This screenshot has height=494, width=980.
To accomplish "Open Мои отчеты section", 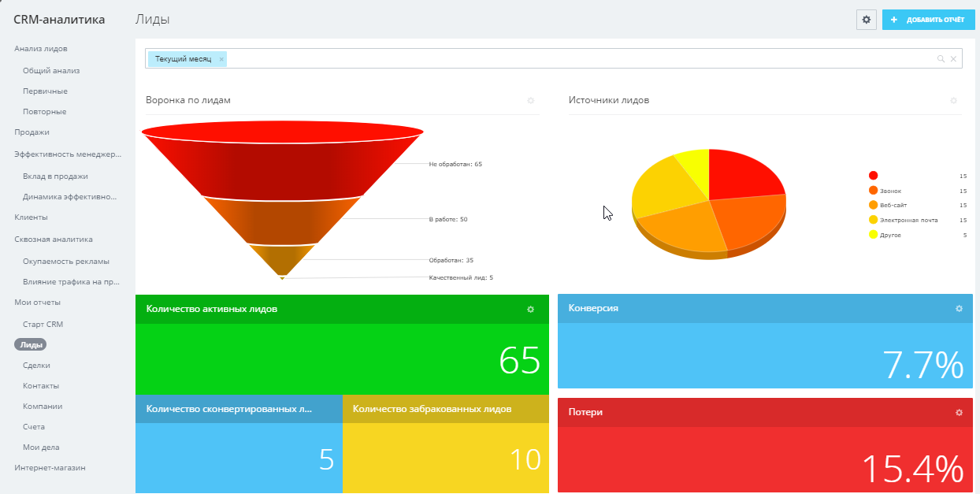I will click(37, 303).
